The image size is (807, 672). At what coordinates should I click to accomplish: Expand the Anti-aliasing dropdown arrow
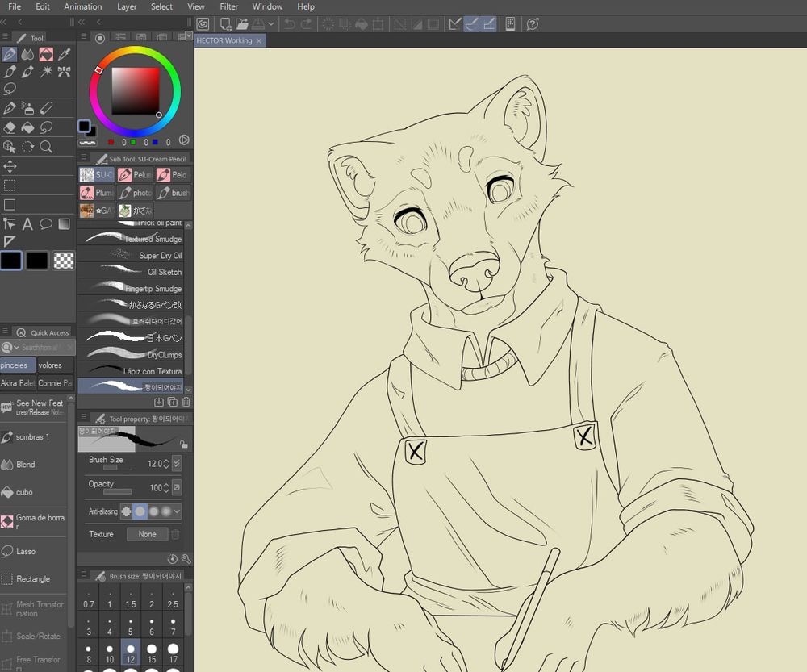click(177, 511)
